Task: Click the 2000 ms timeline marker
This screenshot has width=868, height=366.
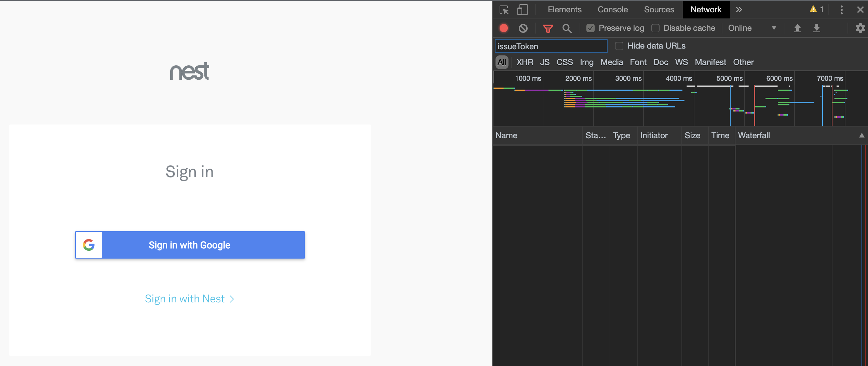Action: [x=578, y=78]
